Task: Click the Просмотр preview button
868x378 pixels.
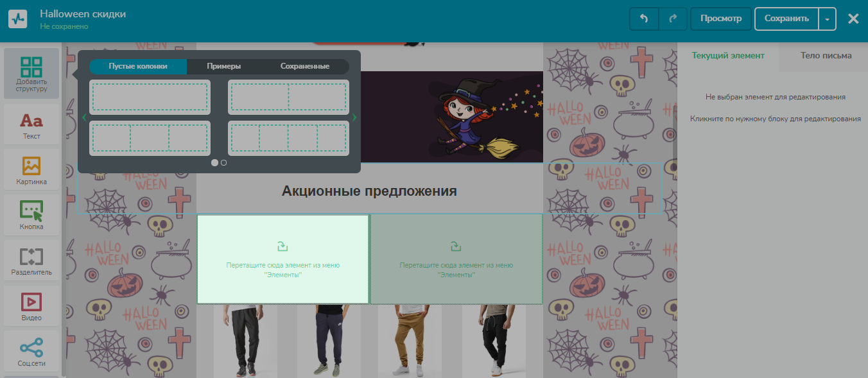Action: point(721,19)
